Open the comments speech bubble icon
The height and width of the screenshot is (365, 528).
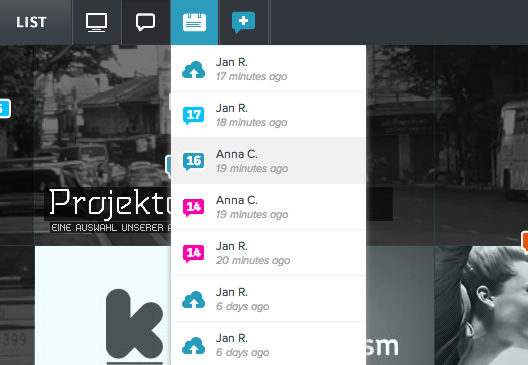coord(145,22)
